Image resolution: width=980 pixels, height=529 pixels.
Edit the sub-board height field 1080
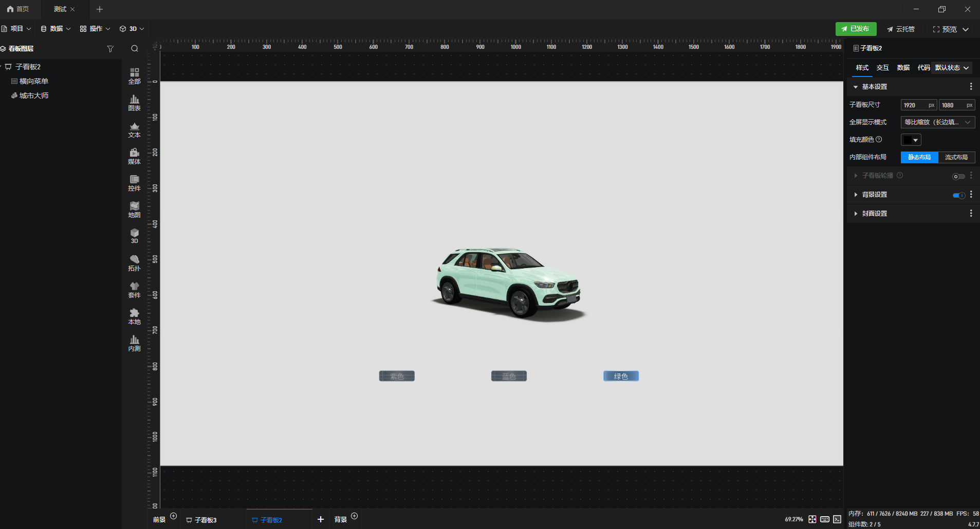(x=957, y=105)
